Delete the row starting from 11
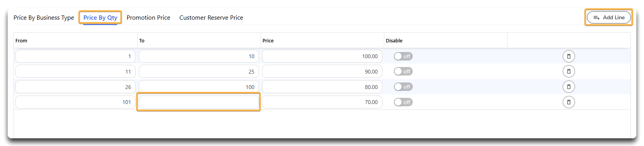The image size is (644, 146). [x=568, y=71]
